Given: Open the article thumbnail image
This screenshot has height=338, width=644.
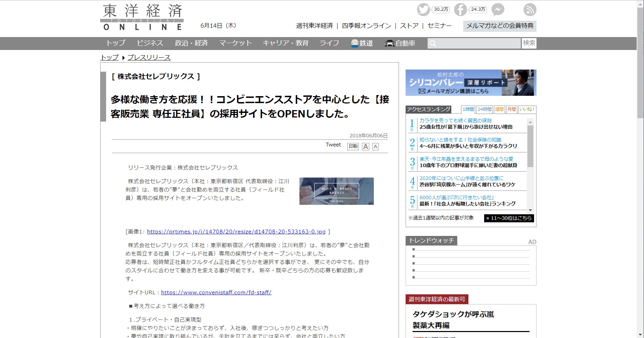Looking at the screenshot, I should coord(336,191).
